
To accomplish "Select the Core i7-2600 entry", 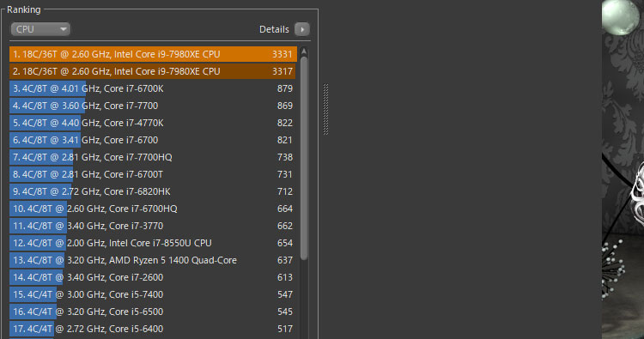I will [x=153, y=277].
